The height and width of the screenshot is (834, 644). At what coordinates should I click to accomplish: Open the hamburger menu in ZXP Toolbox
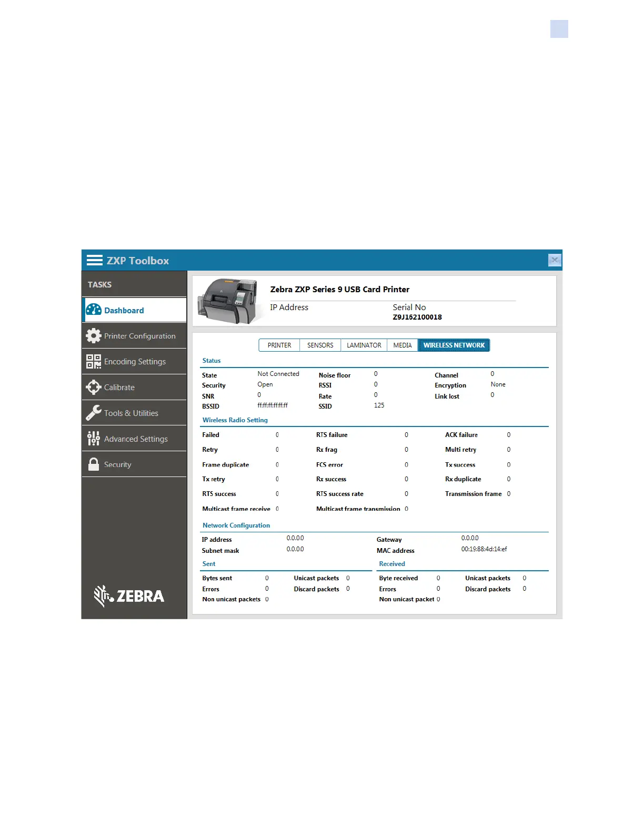coord(95,260)
